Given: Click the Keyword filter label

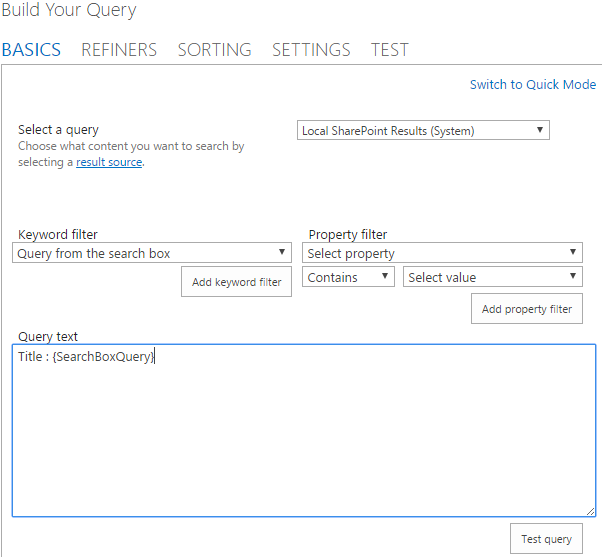Looking at the screenshot, I should click(x=58, y=234).
